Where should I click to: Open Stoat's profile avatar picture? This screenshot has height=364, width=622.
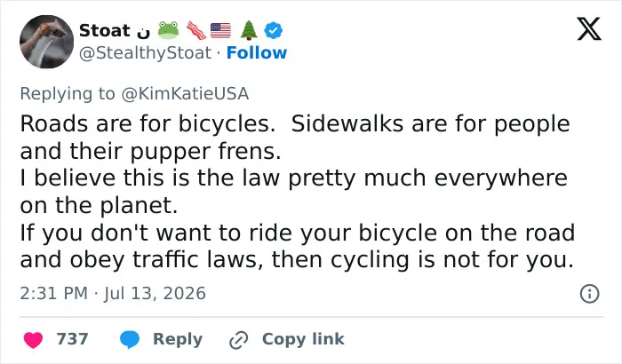[47, 42]
